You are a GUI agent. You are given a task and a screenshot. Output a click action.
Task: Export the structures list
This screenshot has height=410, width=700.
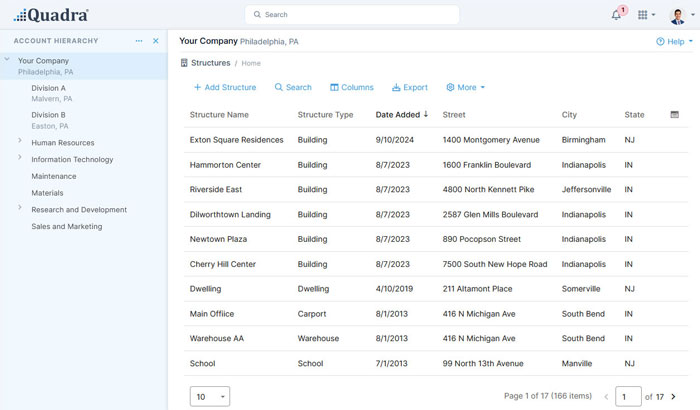tap(410, 87)
